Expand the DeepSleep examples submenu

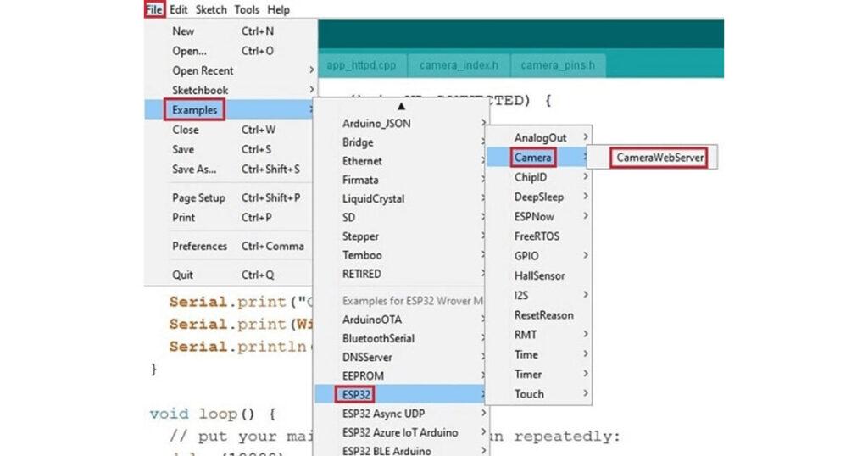click(x=538, y=197)
